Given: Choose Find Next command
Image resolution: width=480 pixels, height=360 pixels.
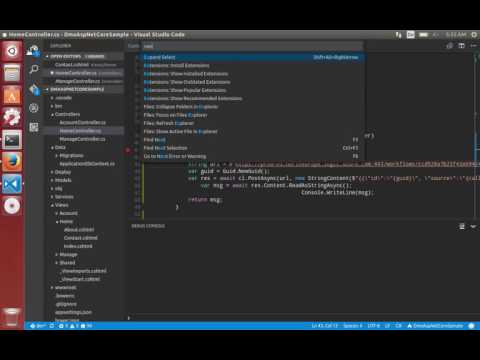Looking at the screenshot, I should [252, 140].
